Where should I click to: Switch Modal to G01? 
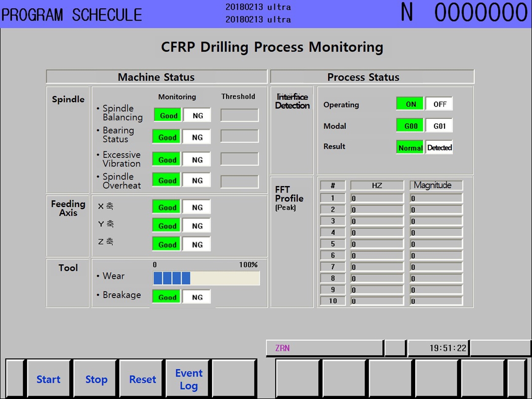[x=439, y=126]
